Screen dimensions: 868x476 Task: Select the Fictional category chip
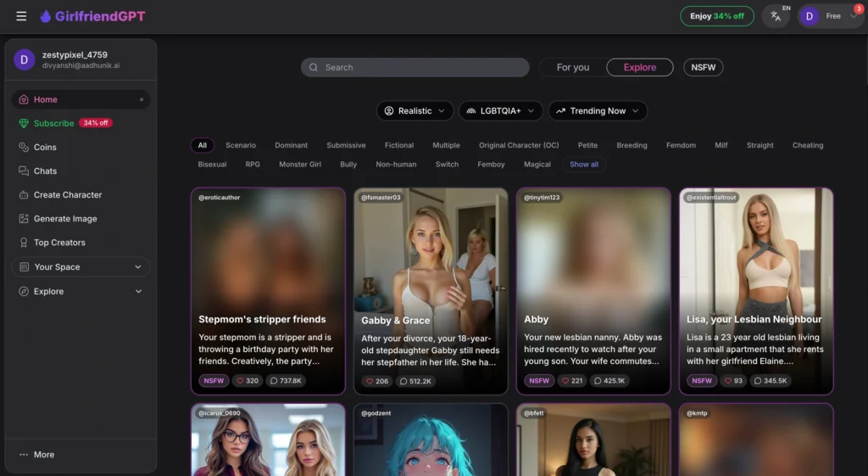(399, 145)
